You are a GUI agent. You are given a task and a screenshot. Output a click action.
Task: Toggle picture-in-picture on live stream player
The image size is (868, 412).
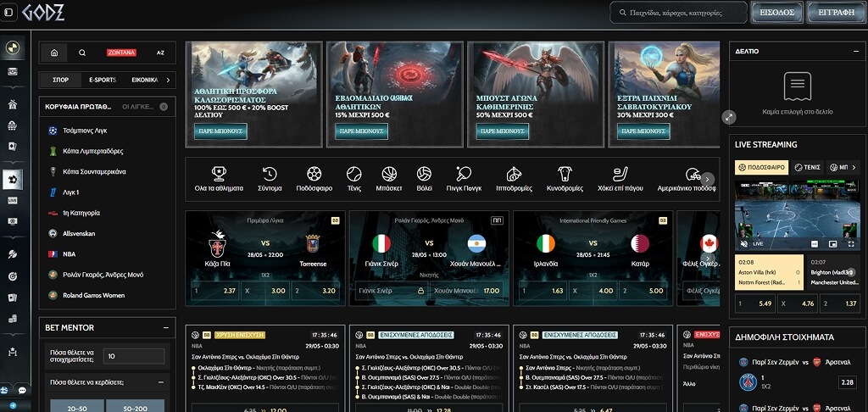pos(833,243)
